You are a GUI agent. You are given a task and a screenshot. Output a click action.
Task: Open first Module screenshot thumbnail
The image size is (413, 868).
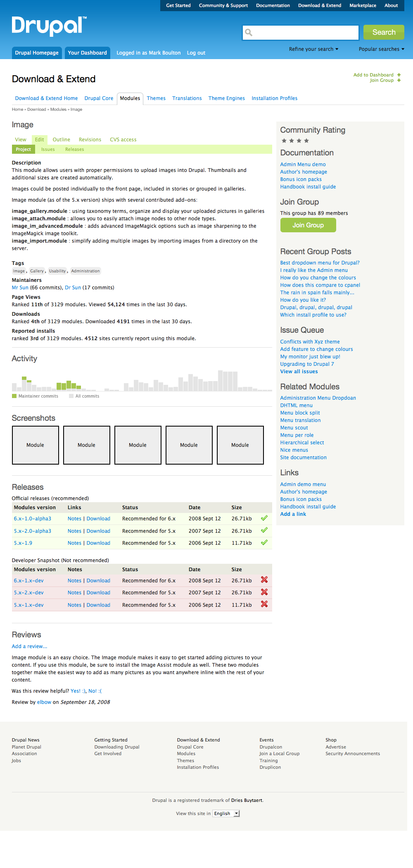coord(36,445)
